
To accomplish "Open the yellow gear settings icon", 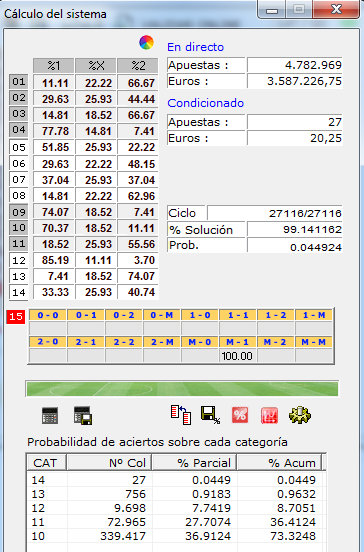I will (300, 415).
